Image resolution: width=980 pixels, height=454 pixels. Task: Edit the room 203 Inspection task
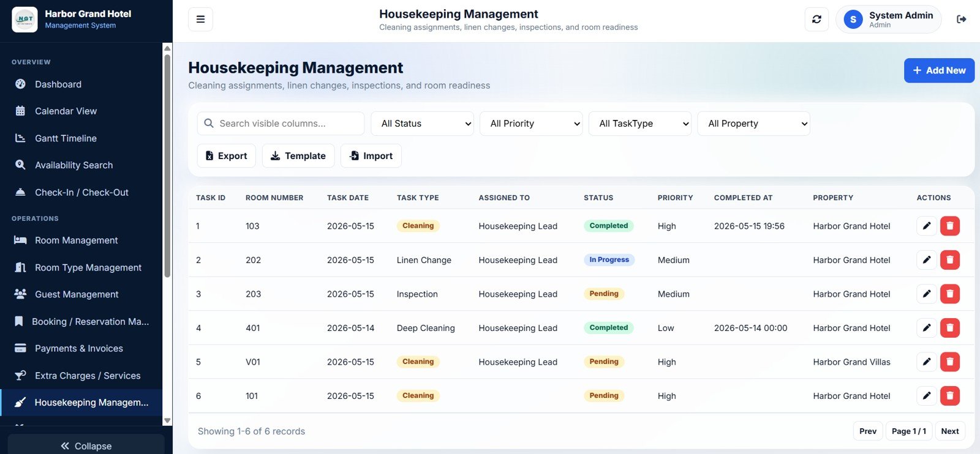point(927,294)
